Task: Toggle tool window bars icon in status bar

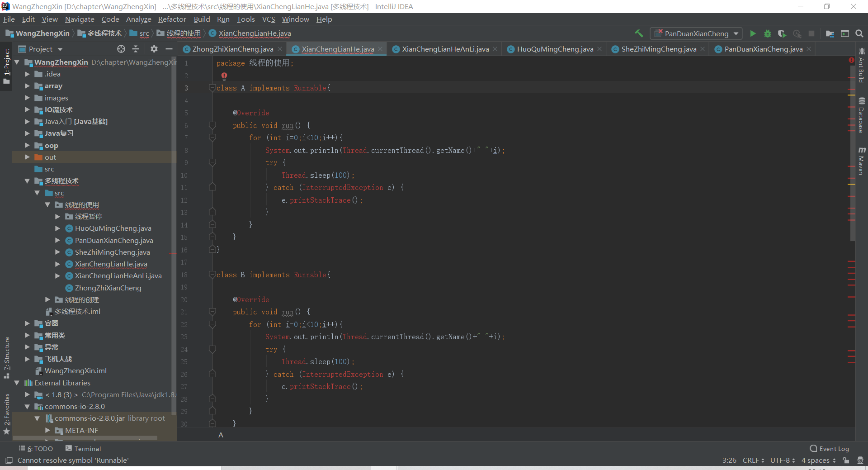Action: pos(9,461)
